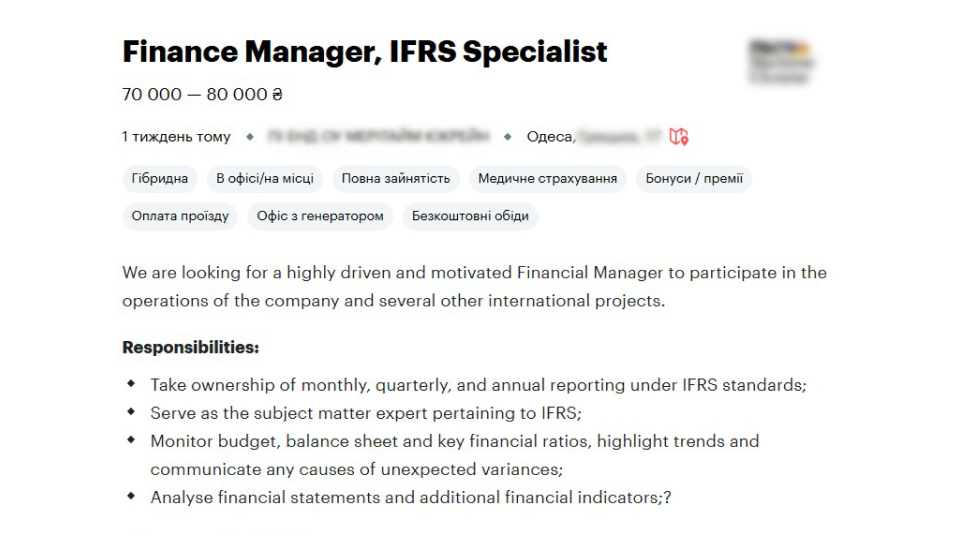Click the Повна зайнятість tag
960x536 pixels.
(x=396, y=179)
